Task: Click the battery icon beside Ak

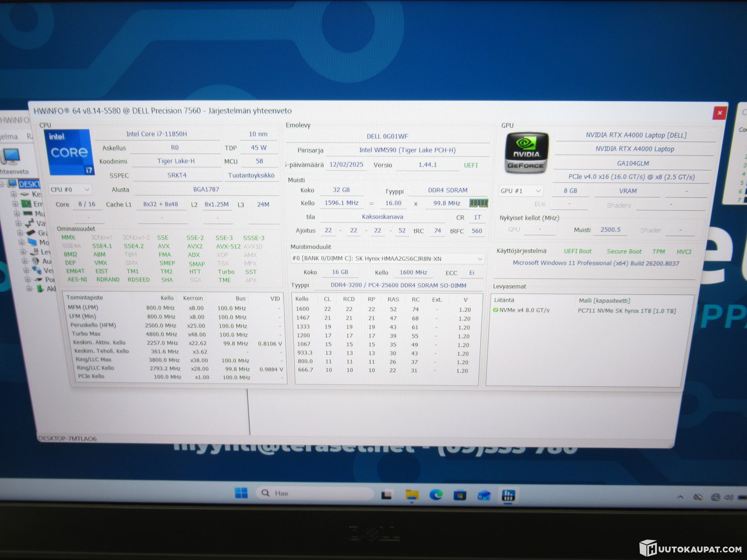Action: point(40,289)
